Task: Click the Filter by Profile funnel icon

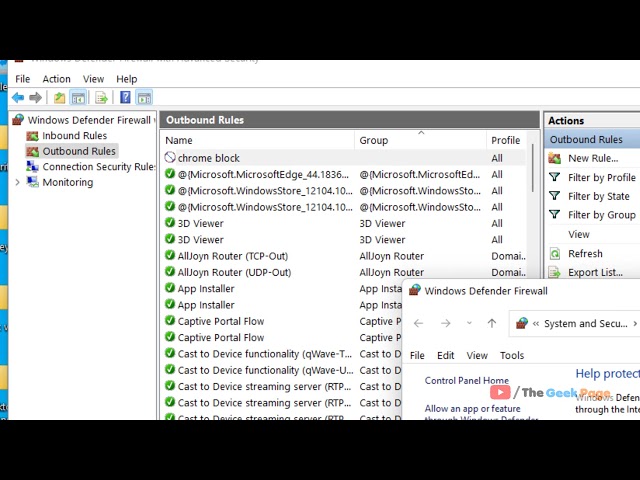Action: click(554, 177)
